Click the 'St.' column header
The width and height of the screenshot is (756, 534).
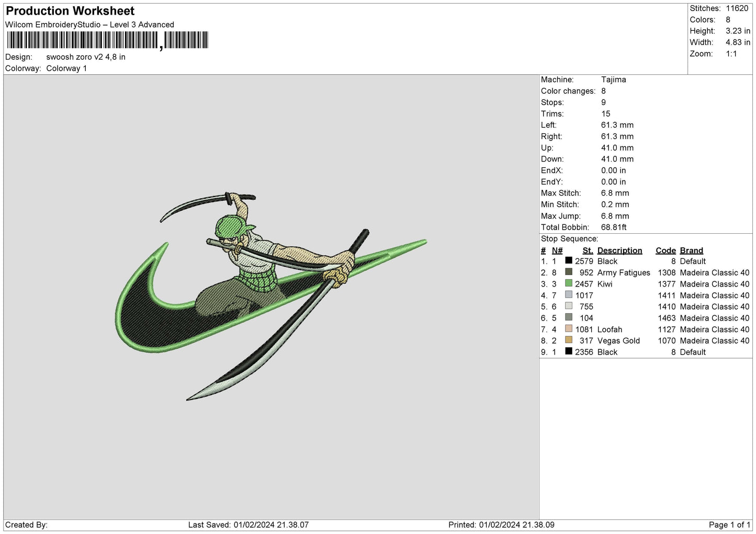(x=588, y=251)
